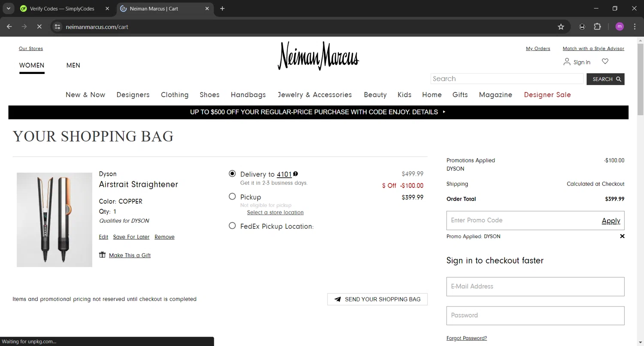The height and width of the screenshot is (346, 644).
Task: Switch to the Verify Codes SimplyCodes tab
Action: [x=62, y=9]
